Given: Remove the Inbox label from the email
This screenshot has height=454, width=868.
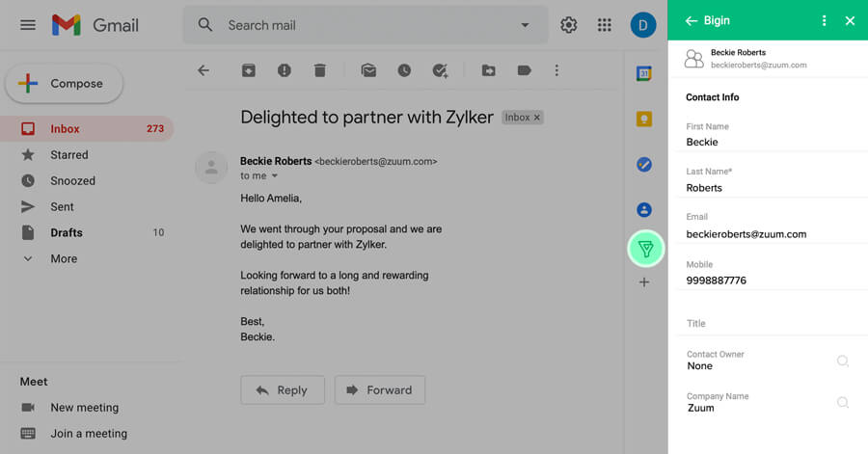Looking at the screenshot, I should coord(537,118).
